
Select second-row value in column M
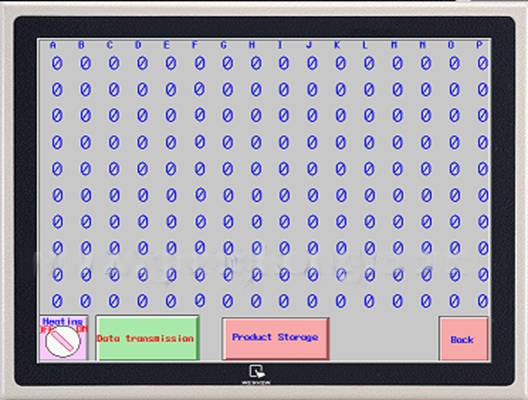point(397,90)
